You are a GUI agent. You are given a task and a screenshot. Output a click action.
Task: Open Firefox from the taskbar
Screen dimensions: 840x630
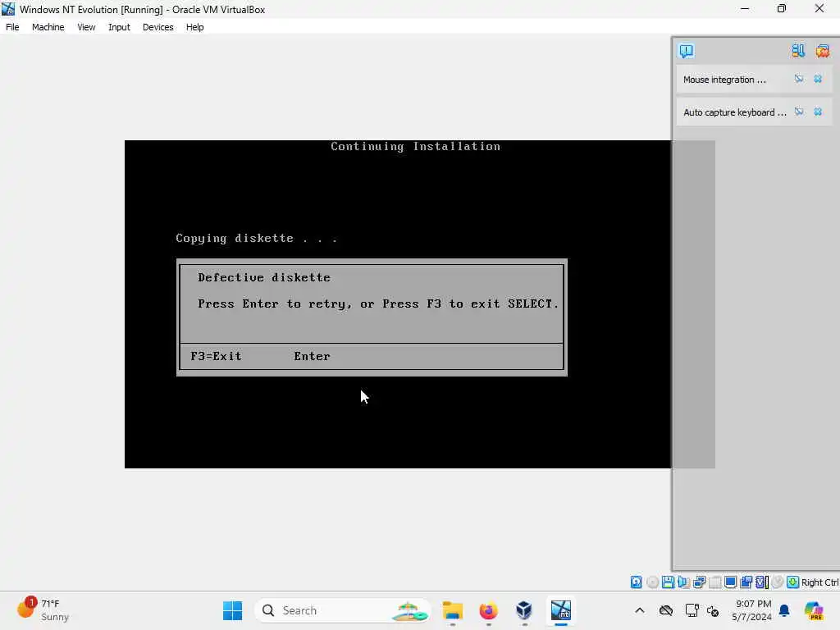coord(488,610)
